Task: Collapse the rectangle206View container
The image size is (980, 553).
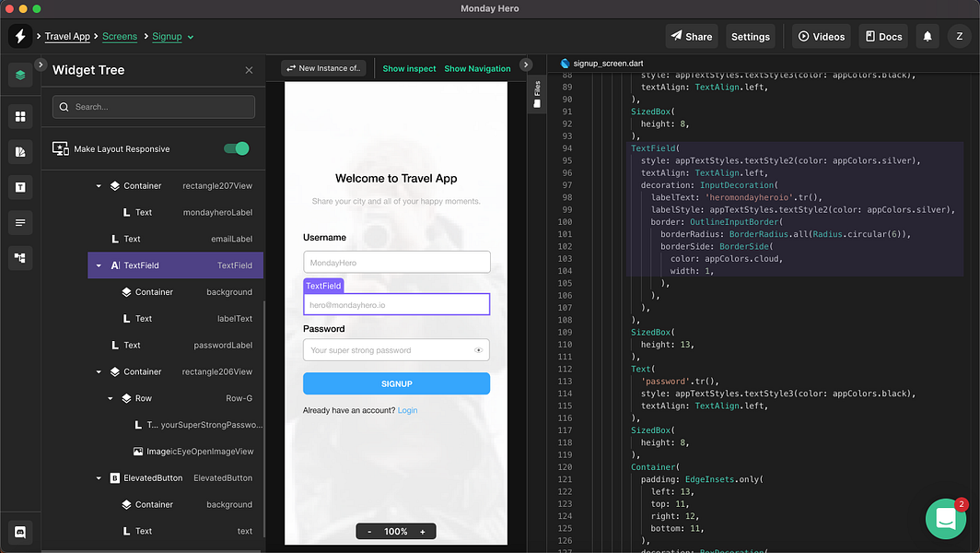Action: coord(99,371)
